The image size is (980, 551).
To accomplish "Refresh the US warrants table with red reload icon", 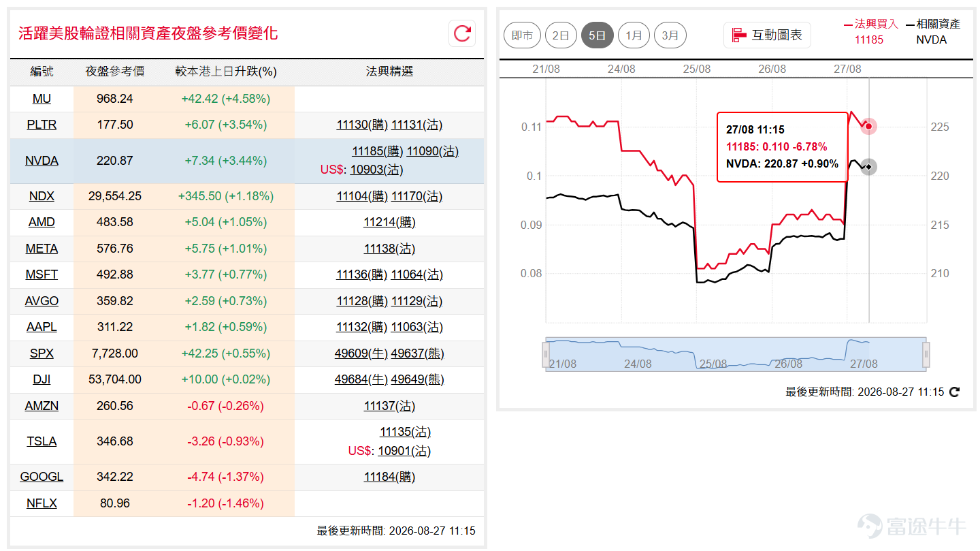I will click(x=462, y=33).
